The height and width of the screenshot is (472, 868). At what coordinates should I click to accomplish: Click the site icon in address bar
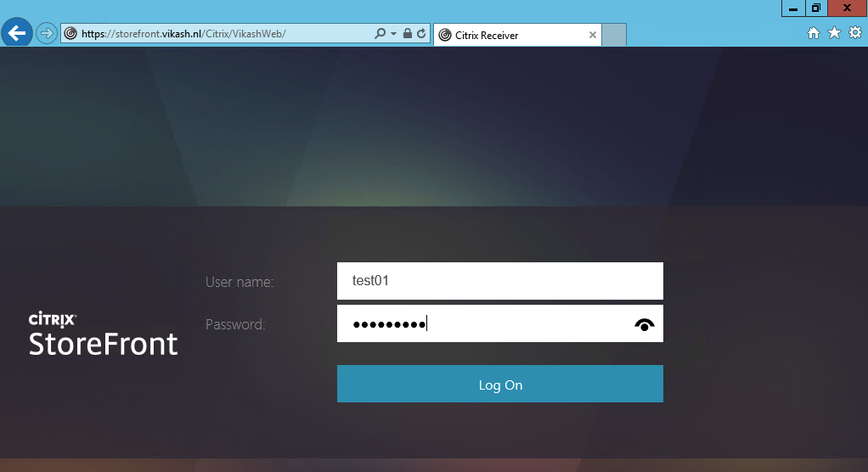[x=70, y=34]
